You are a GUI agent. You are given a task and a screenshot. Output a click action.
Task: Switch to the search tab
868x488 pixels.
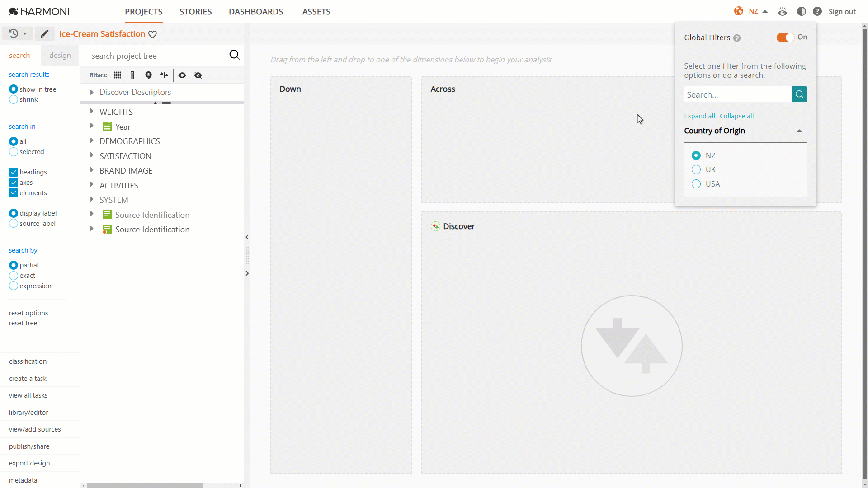click(x=19, y=55)
